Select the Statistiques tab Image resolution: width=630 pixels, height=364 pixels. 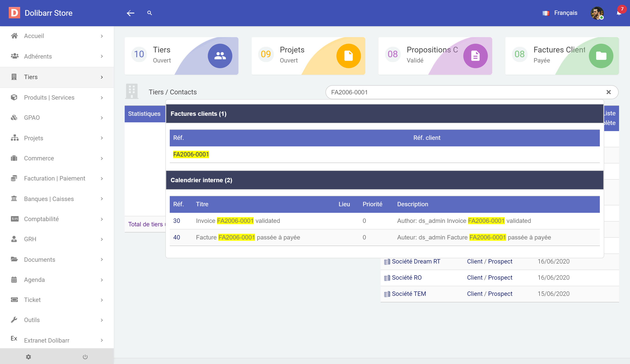click(144, 114)
